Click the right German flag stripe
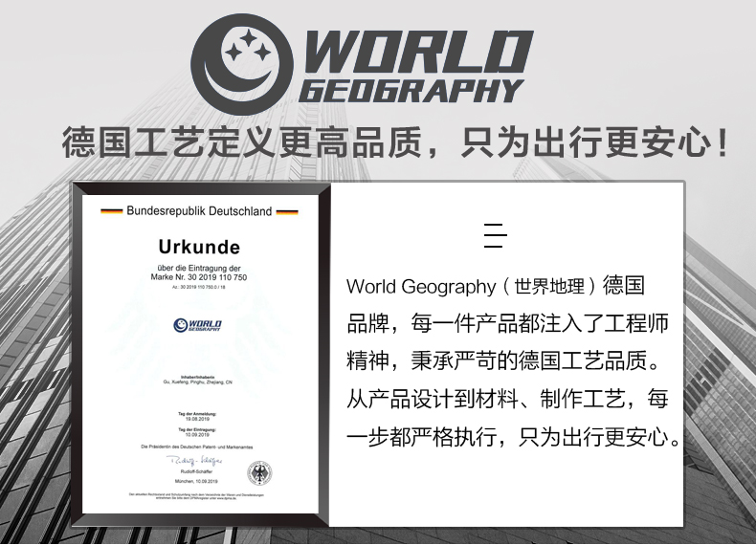Viewport: 756px width, 545px height. tap(287, 211)
